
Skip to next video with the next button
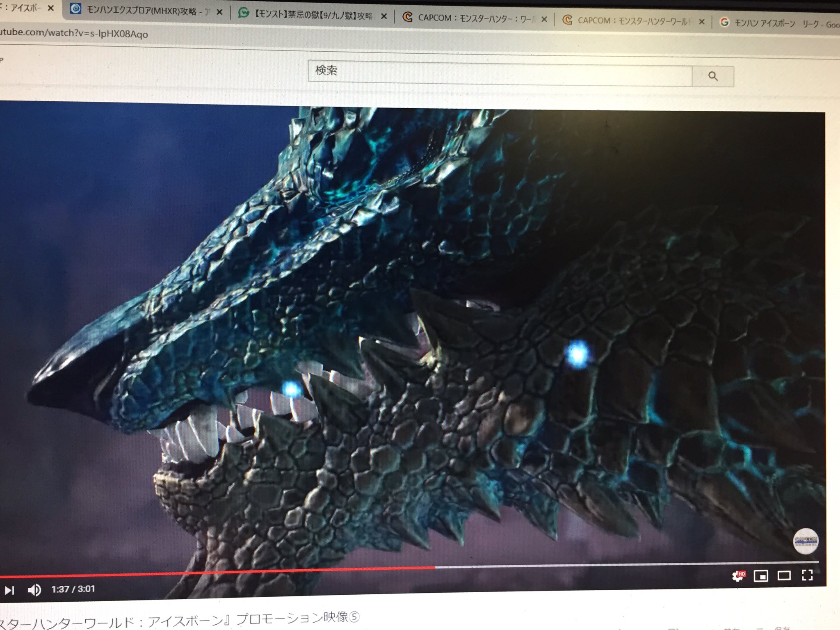click(x=9, y=590)
